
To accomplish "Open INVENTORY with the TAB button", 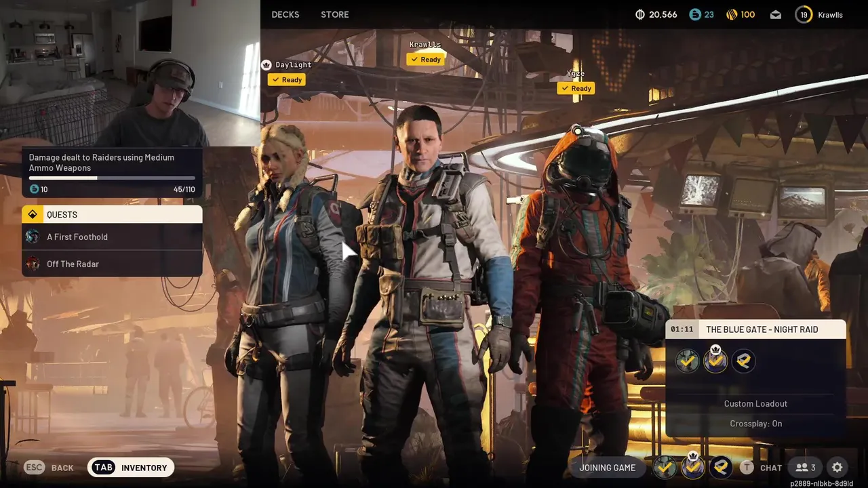I will coord(131,468).
